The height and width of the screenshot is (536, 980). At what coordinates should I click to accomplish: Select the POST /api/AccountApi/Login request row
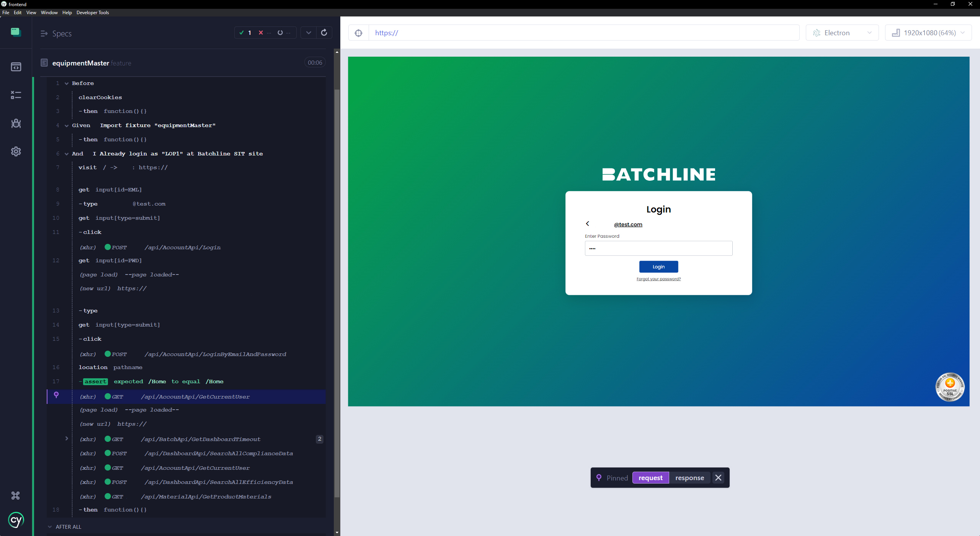click(x=186, y=247)
